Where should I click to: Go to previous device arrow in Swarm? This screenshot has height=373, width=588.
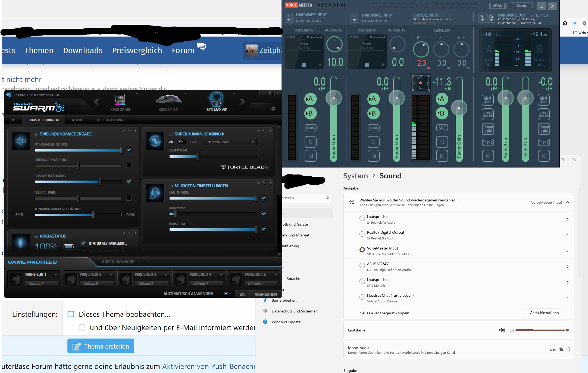coord(96,102)
